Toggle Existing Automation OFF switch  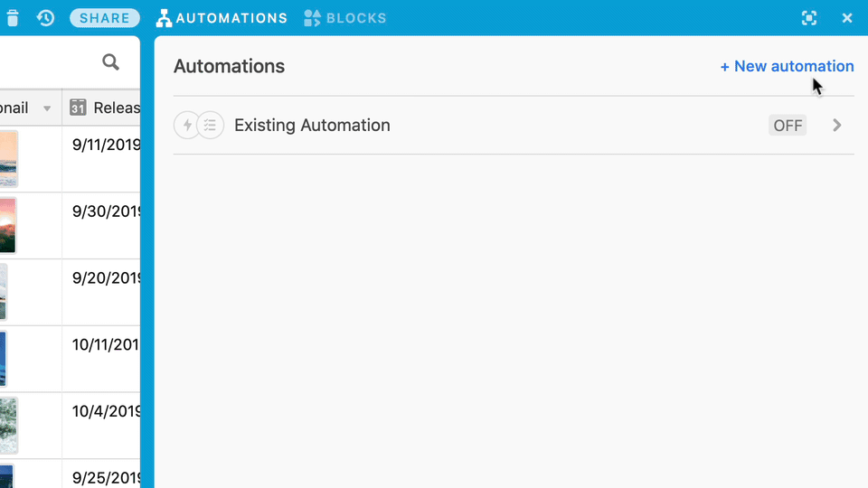pyautogui.click(x=788, y=126)
